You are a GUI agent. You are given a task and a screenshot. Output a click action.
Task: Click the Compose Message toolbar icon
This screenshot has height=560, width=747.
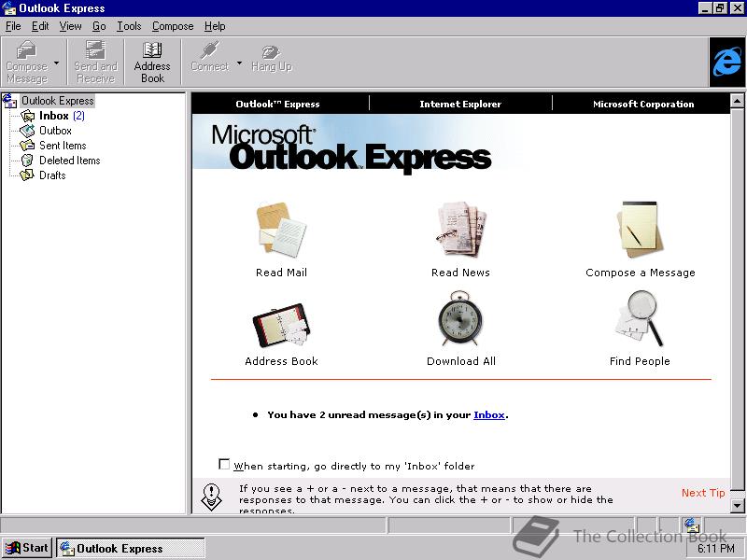[x=26, y=49]
